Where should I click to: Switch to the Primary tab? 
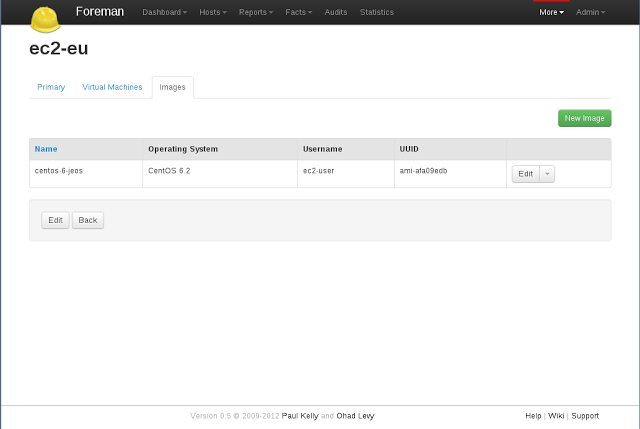pos(51,87)
